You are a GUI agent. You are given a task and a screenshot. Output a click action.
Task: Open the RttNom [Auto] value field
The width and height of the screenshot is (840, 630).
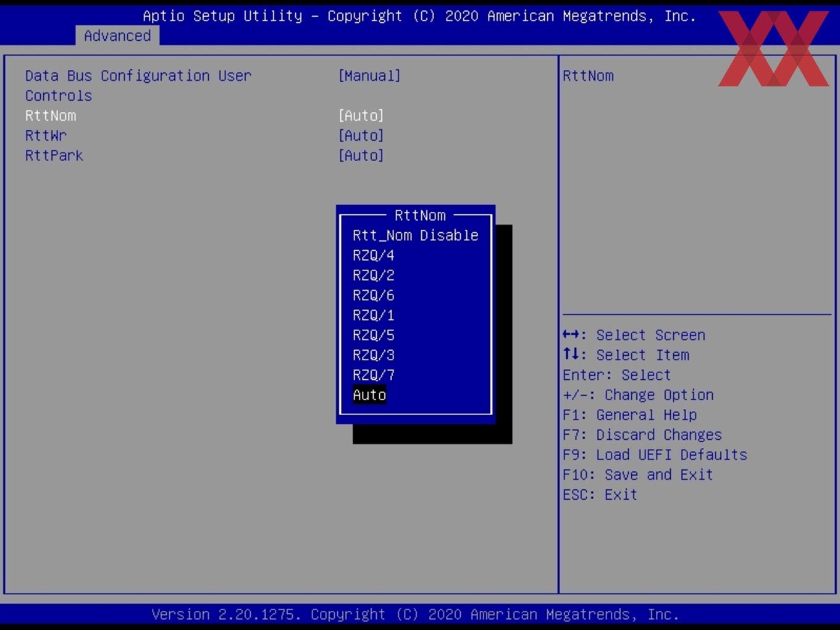(361, 115)
